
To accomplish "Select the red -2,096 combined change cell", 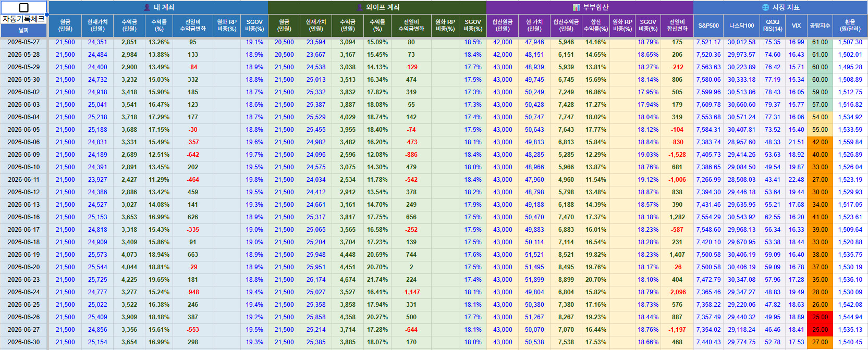I will coord(677,292).
